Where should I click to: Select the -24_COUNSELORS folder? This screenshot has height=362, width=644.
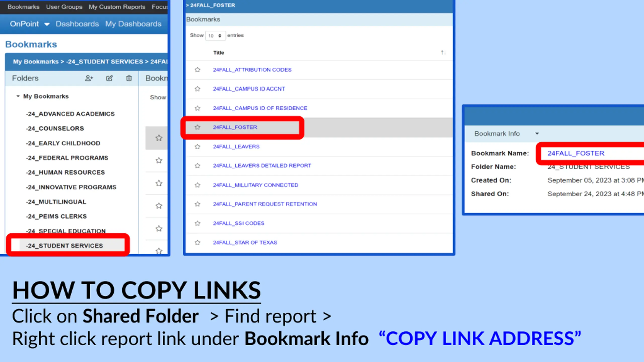point(55,128)
